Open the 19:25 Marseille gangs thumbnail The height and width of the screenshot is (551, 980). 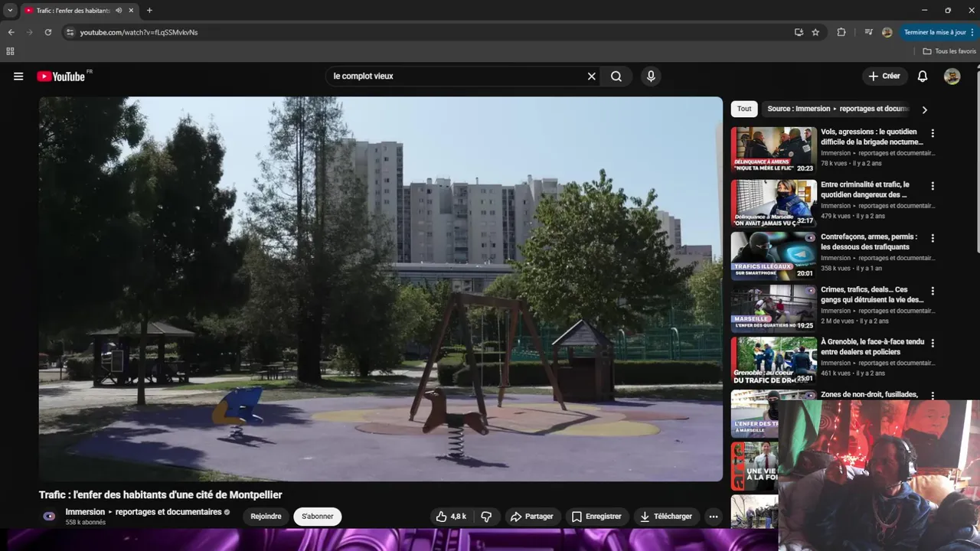coord(773,308)
